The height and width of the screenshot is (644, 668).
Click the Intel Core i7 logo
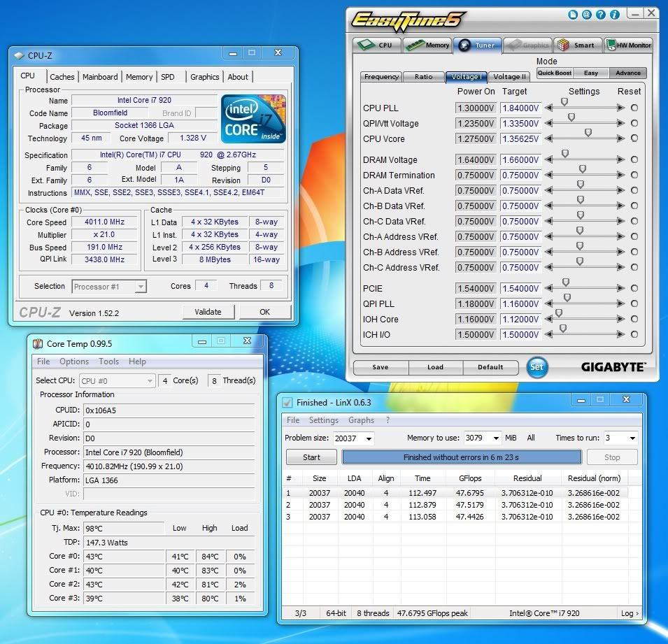tap(253, 119)
